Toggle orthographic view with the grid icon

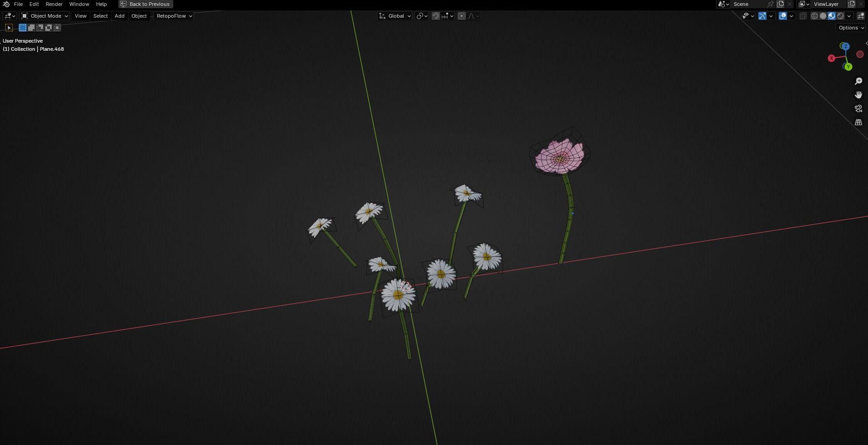[858, 122]
